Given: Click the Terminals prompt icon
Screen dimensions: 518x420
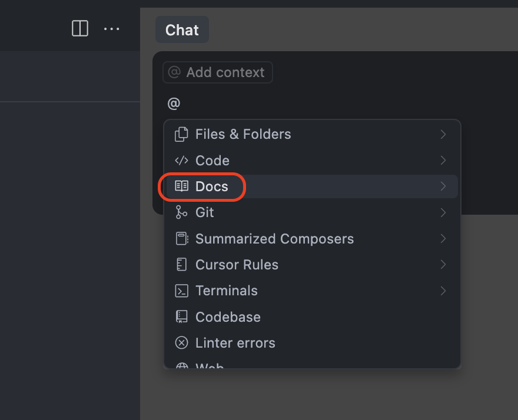Looking at the screenshot, I should click(181, 291).
